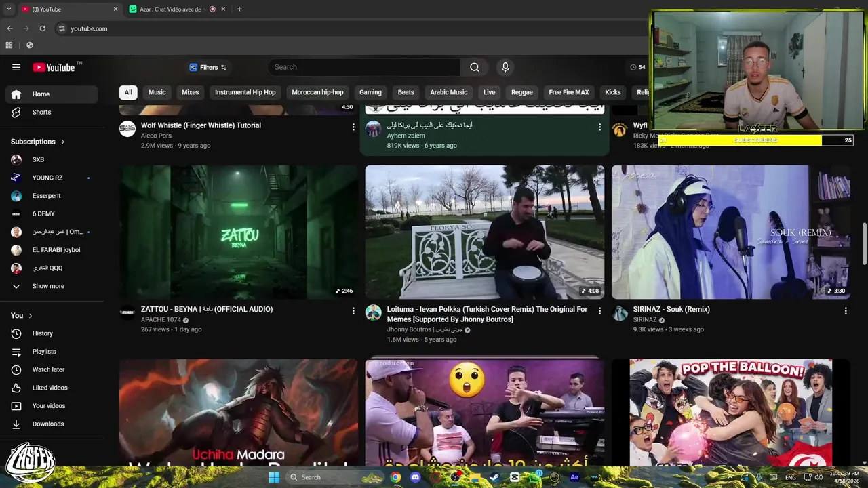The width and height of the screenshot is (868, 488).
Task: Select the Free Fire MAX chip
Action: [x=569, y=92]
